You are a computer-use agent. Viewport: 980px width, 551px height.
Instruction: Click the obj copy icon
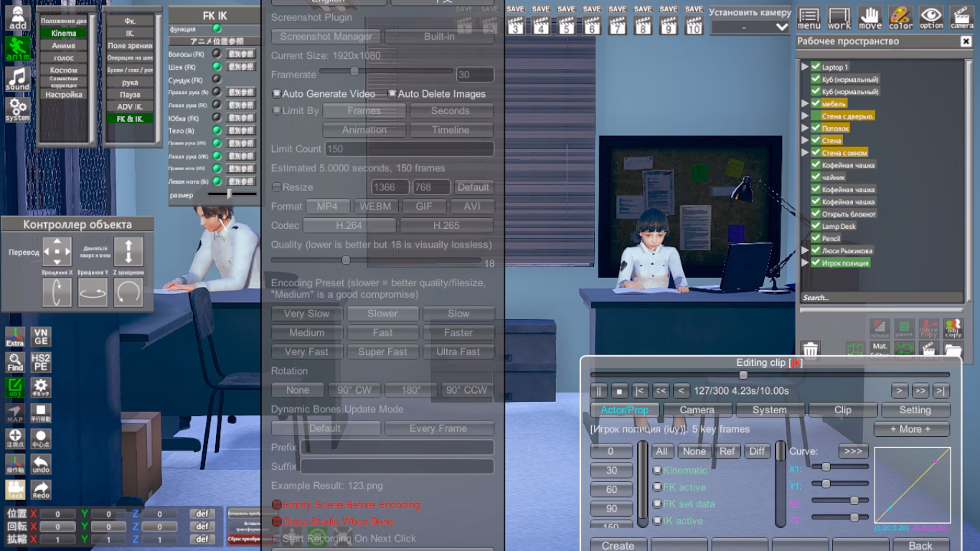[x=953, y=329]
